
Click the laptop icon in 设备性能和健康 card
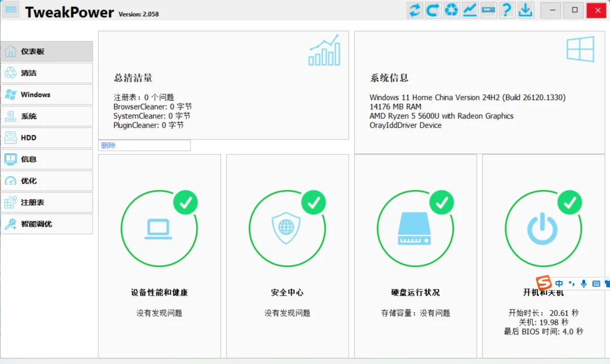click(158, 229)
